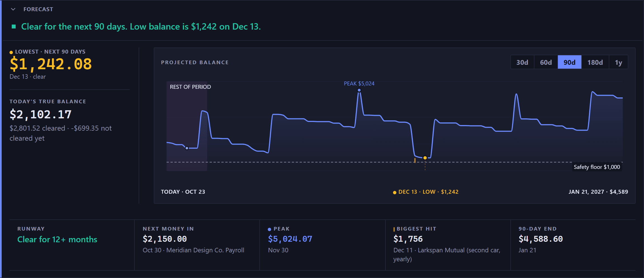Click the Safety floor $1,000 label
Image resolution: width=644 pixels, height=278 pixels.
pyautogui.click(x=597, y=167)
